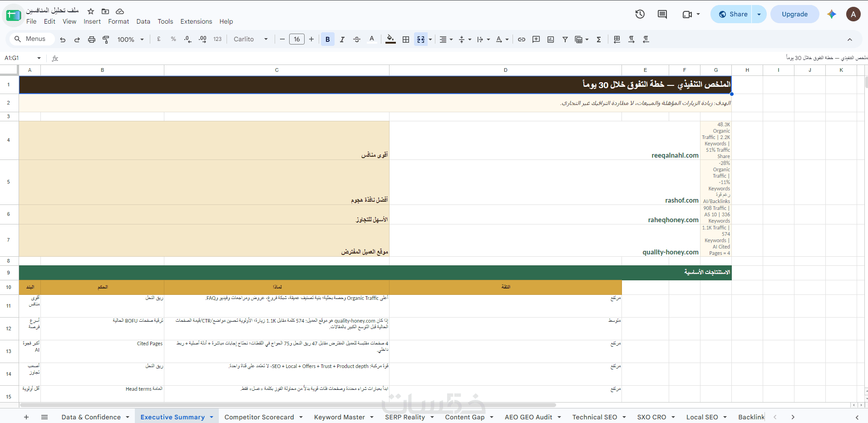Open the text color picker
Screen dimensions: 868x423
[x=372, y=40]
